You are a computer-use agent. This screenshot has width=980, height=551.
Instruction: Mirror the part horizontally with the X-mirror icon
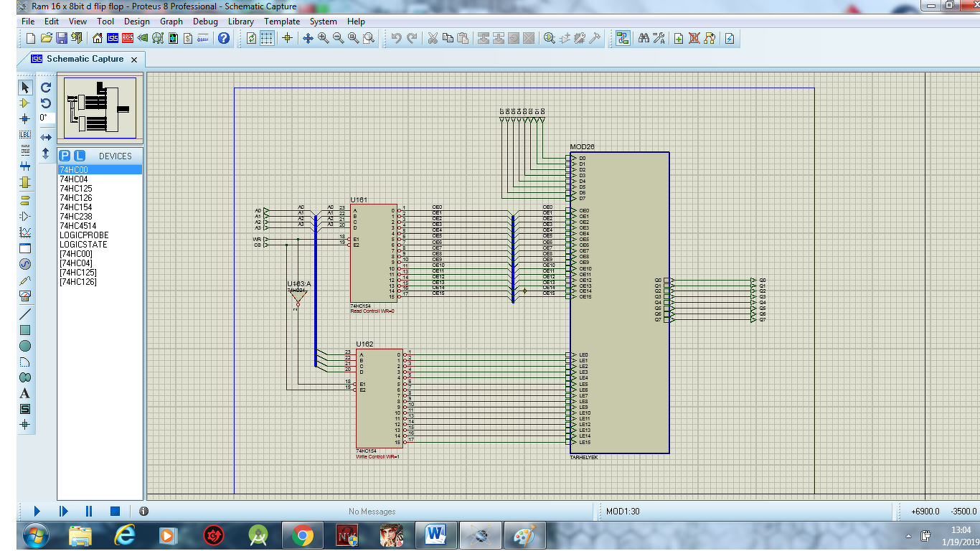coord(46,137)
